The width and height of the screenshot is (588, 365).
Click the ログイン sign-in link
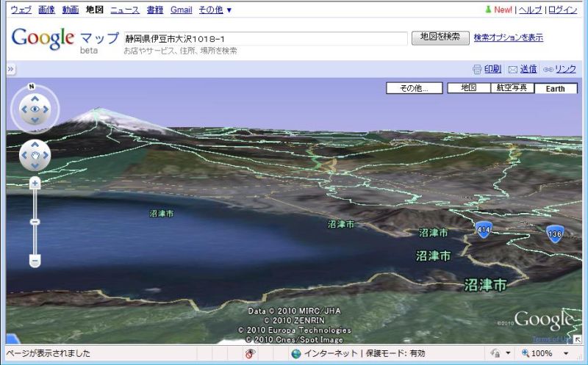[x=562, y=10]
